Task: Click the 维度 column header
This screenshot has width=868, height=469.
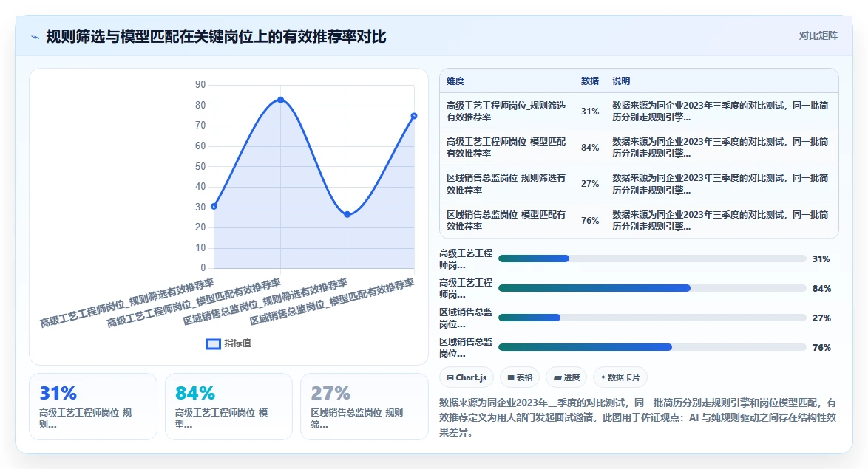Action: [455, 81]
